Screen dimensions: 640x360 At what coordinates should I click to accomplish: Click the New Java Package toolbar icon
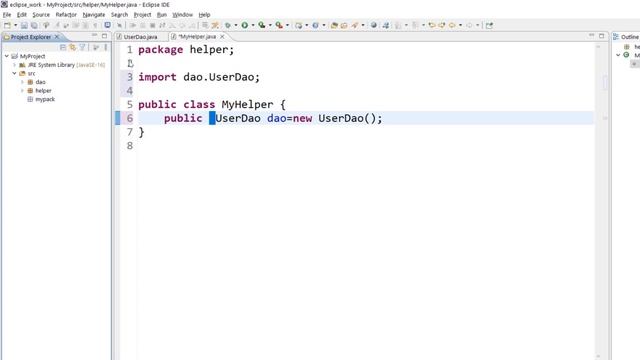click(x=299, y=25)
